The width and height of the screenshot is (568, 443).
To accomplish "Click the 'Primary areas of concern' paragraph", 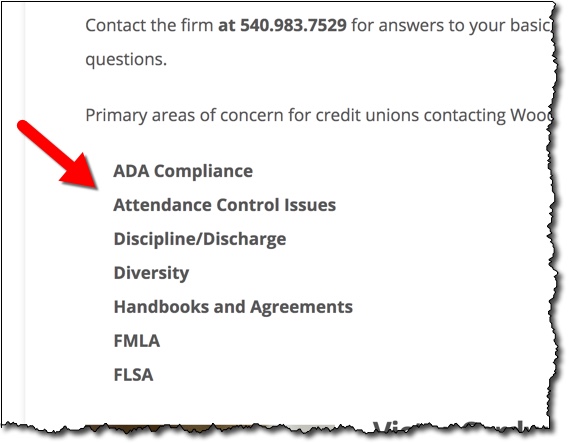I will click(319, 116).
